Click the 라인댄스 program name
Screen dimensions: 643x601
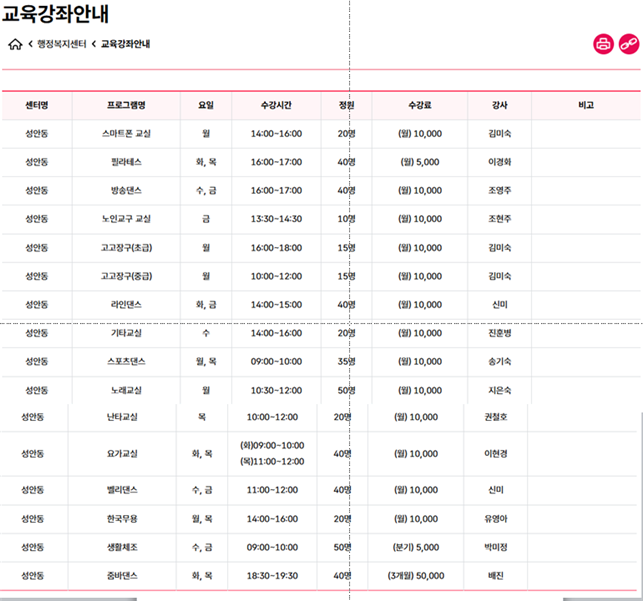click(x=126, y=304)
